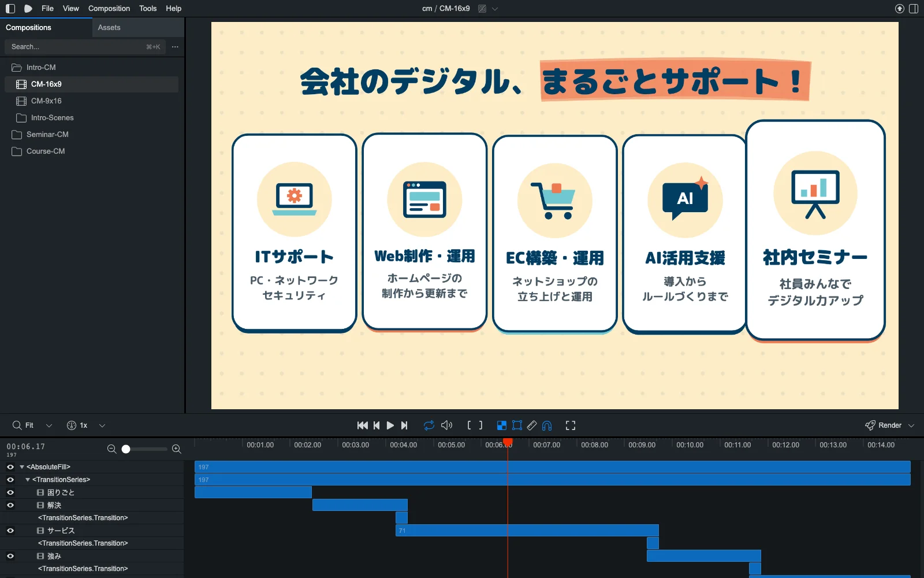
Task: Open the Seminar-CM folder
Action: pos(91,135)
